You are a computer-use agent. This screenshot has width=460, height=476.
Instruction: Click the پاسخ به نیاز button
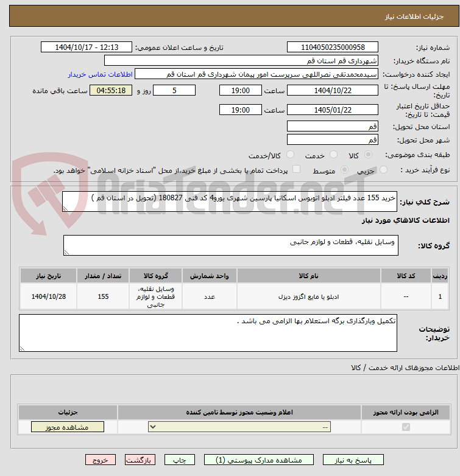point(353,460)
